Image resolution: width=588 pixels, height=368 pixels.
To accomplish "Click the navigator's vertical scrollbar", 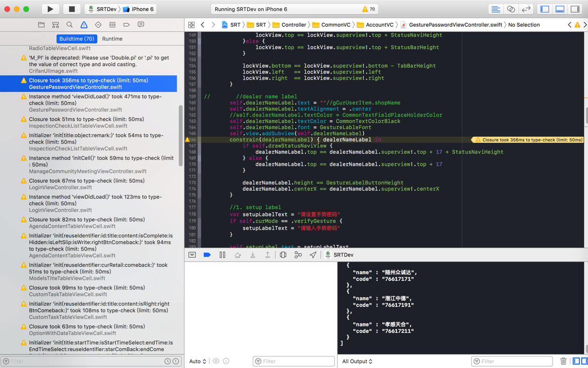I will coord(181,135).
